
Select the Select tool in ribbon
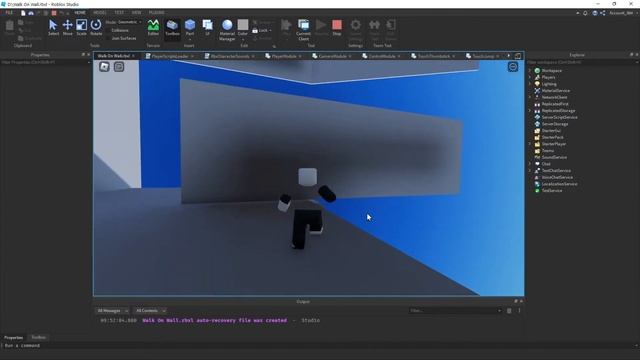point(53,28)
